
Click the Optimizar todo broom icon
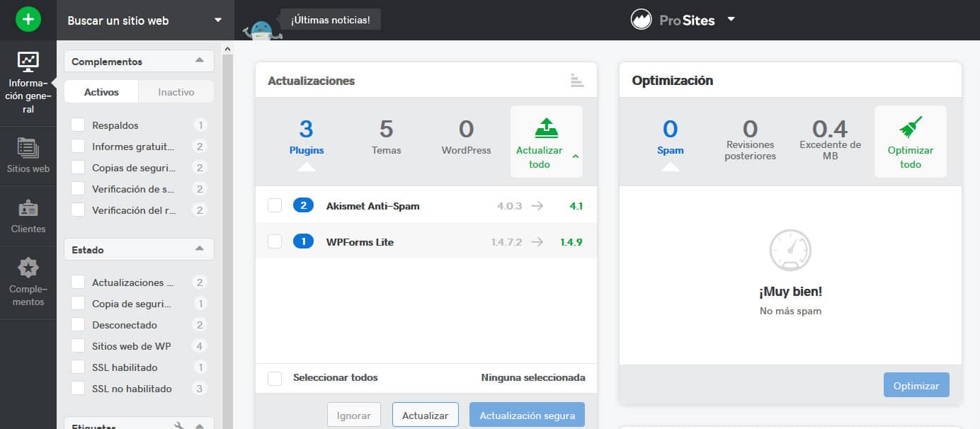click(x=911, y=127)
